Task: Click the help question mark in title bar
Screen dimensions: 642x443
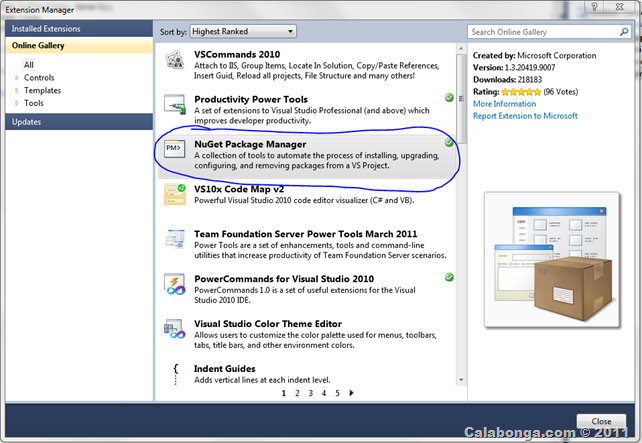Action: [595, 7]
